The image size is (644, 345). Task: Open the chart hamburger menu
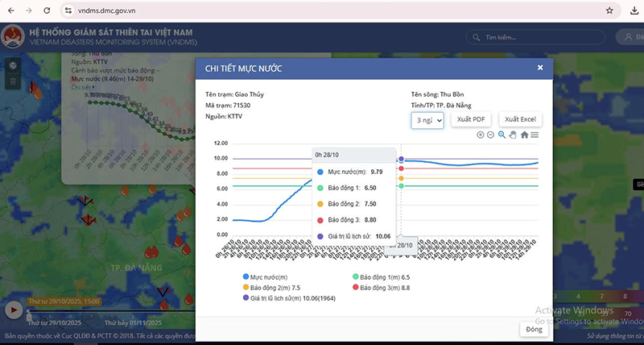coord(535,135)
